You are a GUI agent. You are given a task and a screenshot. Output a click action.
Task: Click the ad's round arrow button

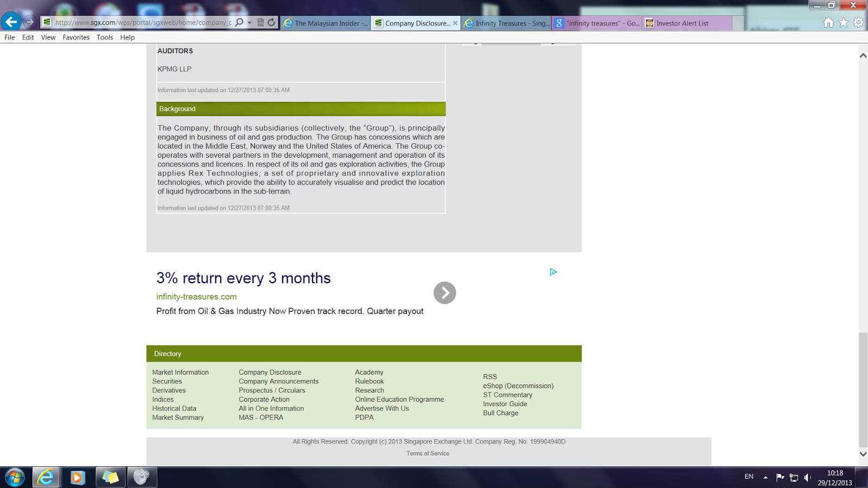click(445, 293)
